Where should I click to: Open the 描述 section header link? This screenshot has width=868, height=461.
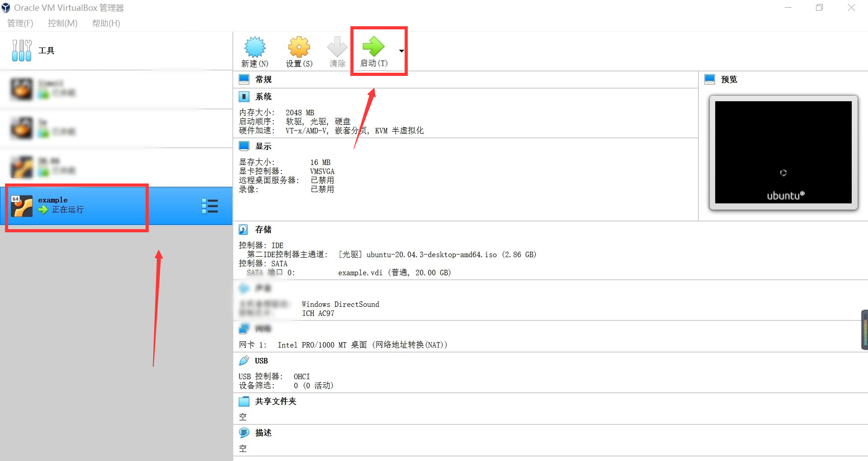[264, 433]
